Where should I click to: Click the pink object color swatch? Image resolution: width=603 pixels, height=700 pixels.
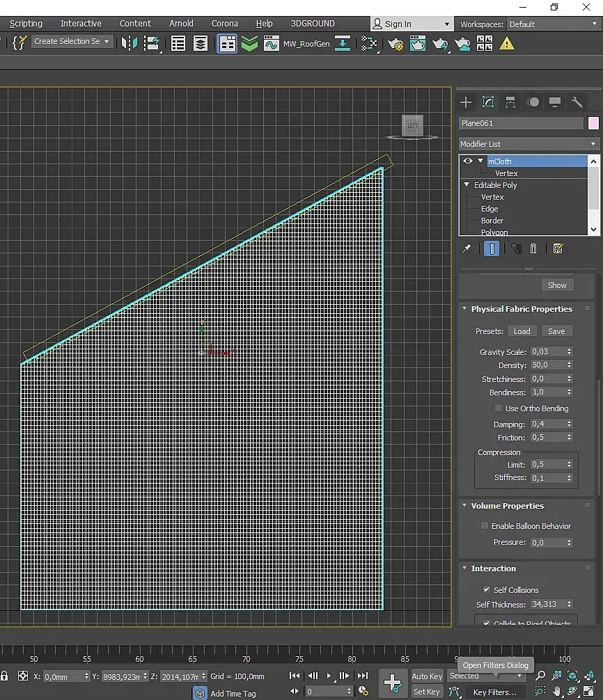pyautogui.click(x=593, y=123)
